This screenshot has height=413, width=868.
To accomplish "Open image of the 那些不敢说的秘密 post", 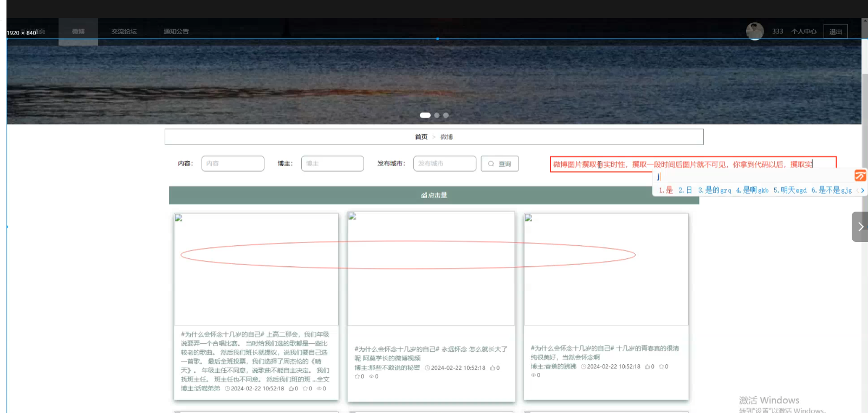I will tap(431, 268).
